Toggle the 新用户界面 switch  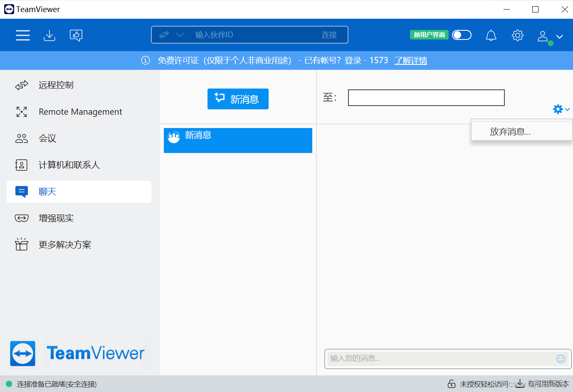(462, 35)
